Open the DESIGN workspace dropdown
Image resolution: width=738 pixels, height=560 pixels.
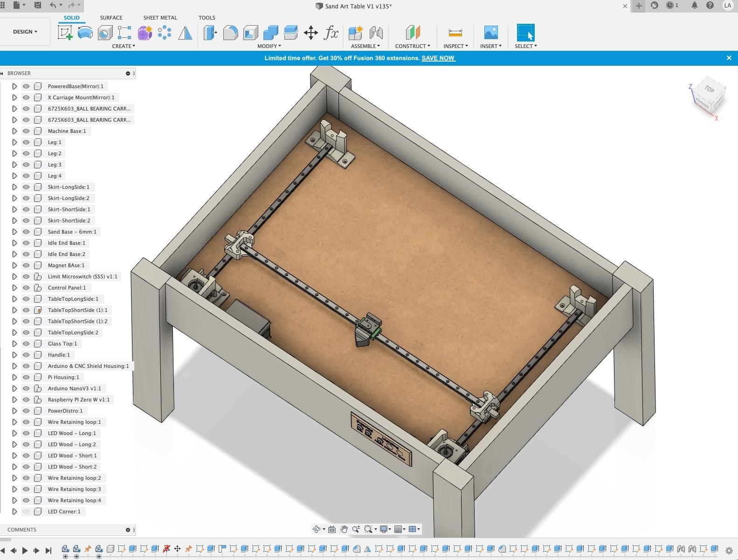(25, 32)
